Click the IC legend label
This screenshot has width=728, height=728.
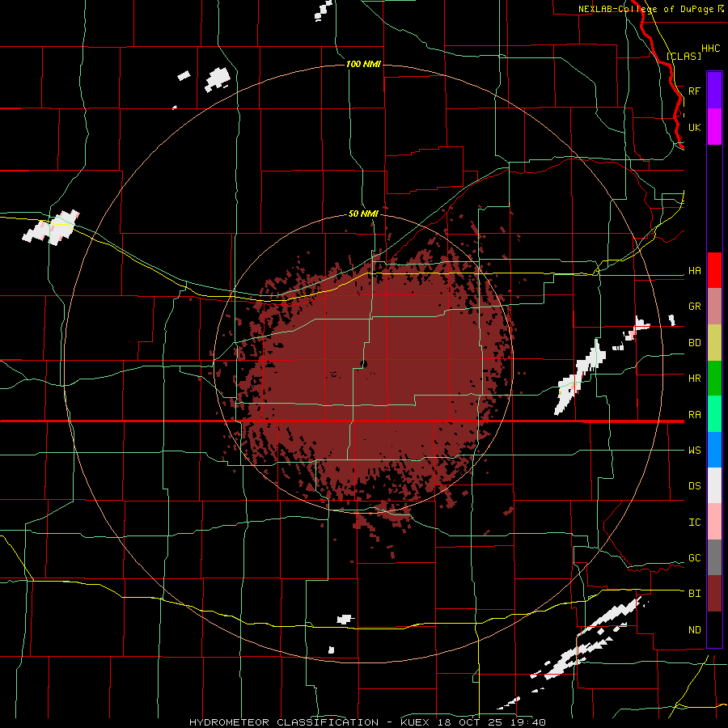[x=694, y=523]
